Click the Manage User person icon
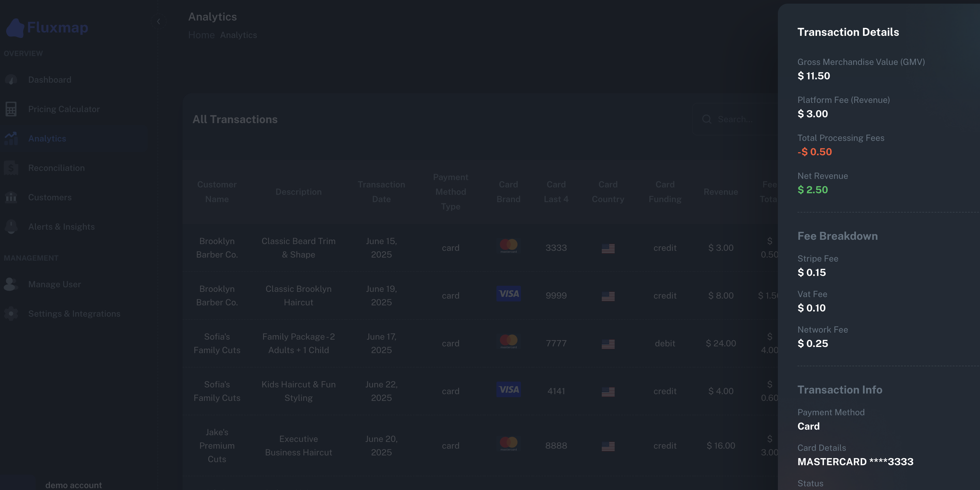Viewport: 980px width, 490px height. click(10, 284)
